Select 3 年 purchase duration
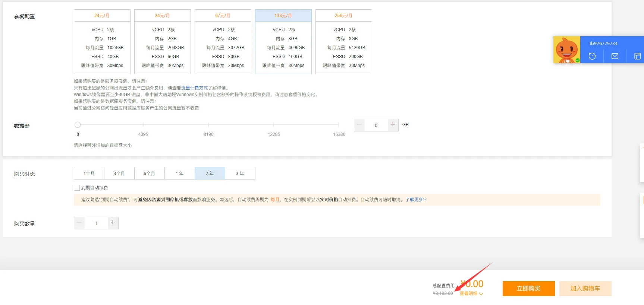The width and height of the screenshot is (644, 305). coord(240,174)
